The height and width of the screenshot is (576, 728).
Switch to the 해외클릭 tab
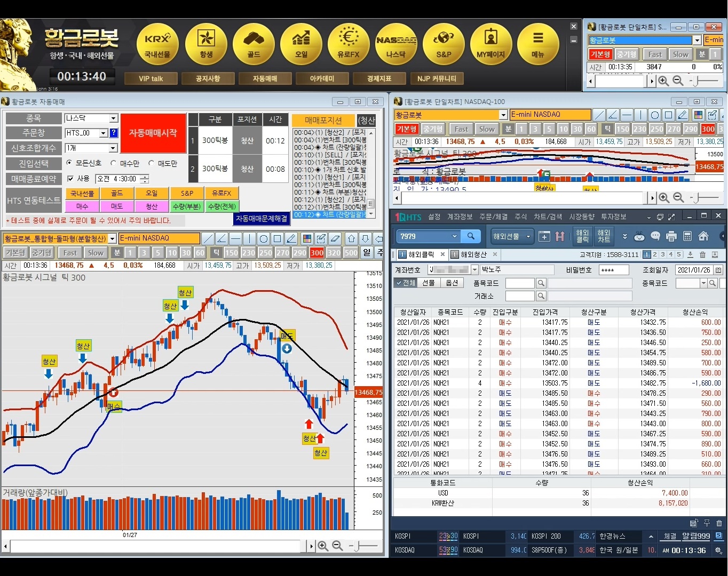coord(421,255)
